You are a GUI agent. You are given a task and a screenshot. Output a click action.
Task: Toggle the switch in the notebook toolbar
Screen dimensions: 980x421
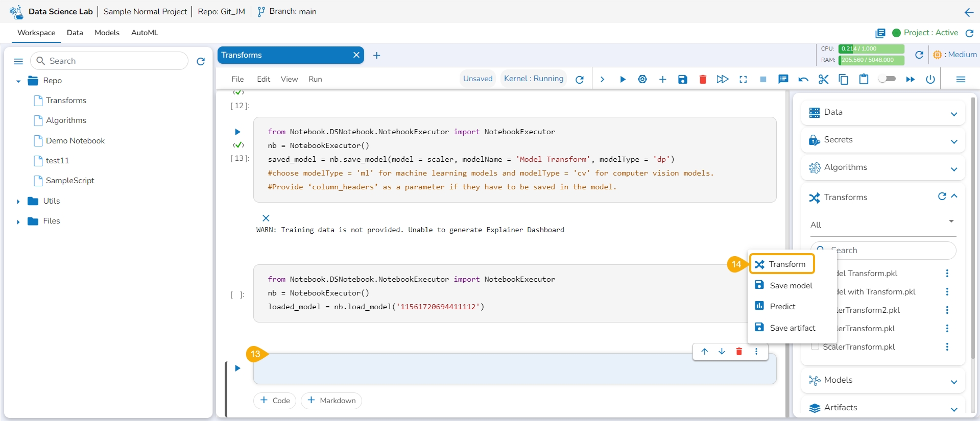[x=887, y=79]
